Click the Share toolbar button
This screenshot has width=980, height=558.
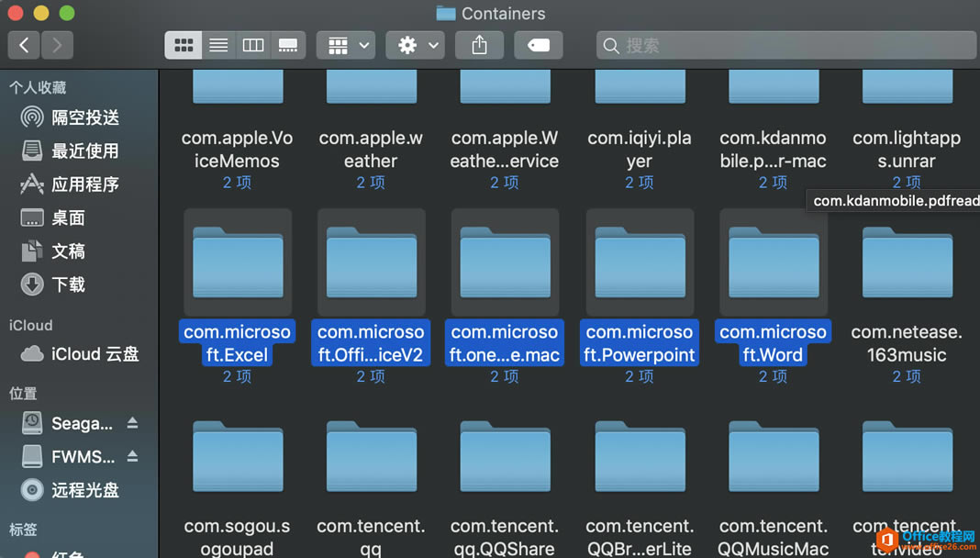479,45
